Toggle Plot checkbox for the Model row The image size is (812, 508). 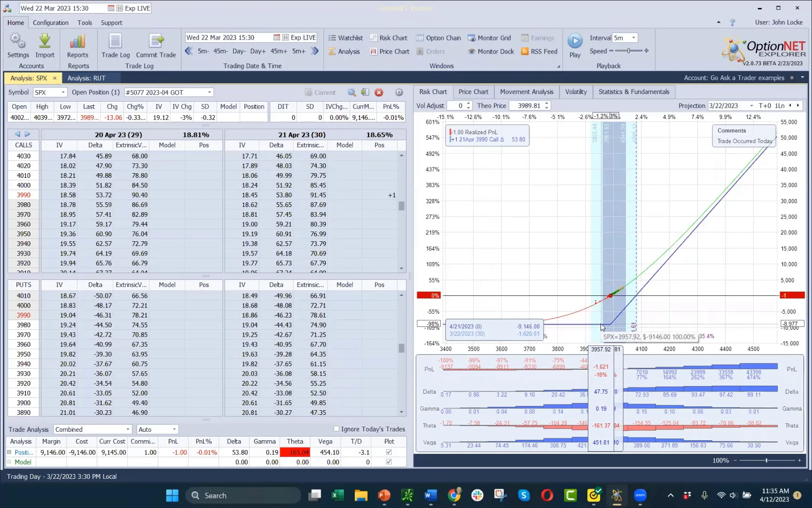point(389,462)
